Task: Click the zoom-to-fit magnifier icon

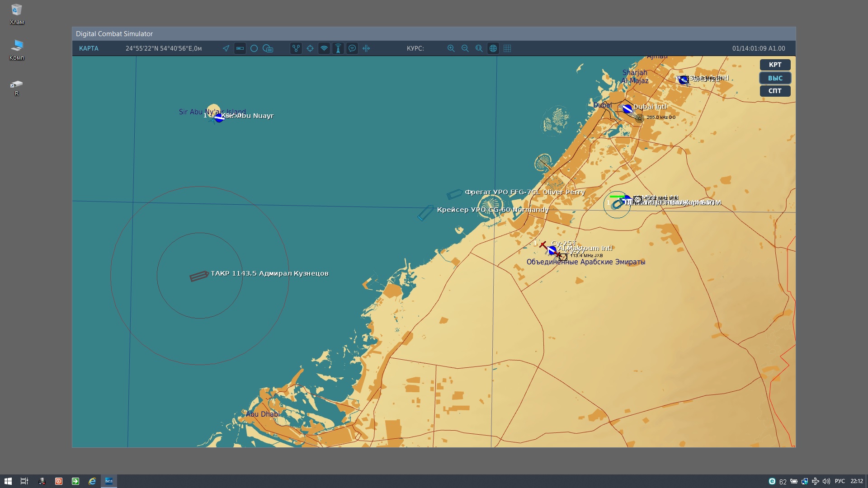Action: coord(479,48)
